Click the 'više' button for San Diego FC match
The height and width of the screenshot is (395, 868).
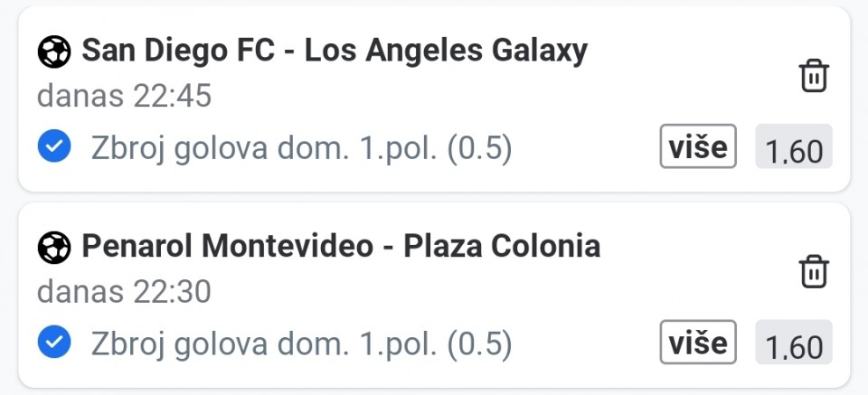(697, 146)
